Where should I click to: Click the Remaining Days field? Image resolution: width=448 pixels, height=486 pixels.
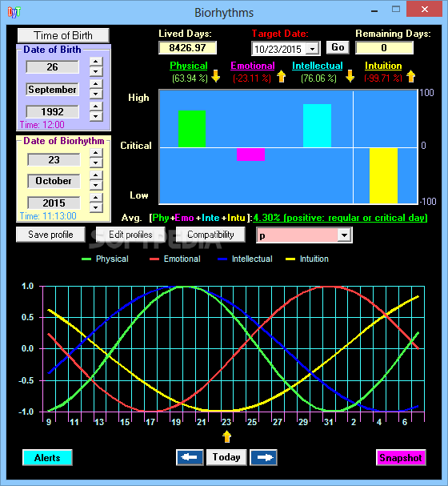(x=384, y=48)
